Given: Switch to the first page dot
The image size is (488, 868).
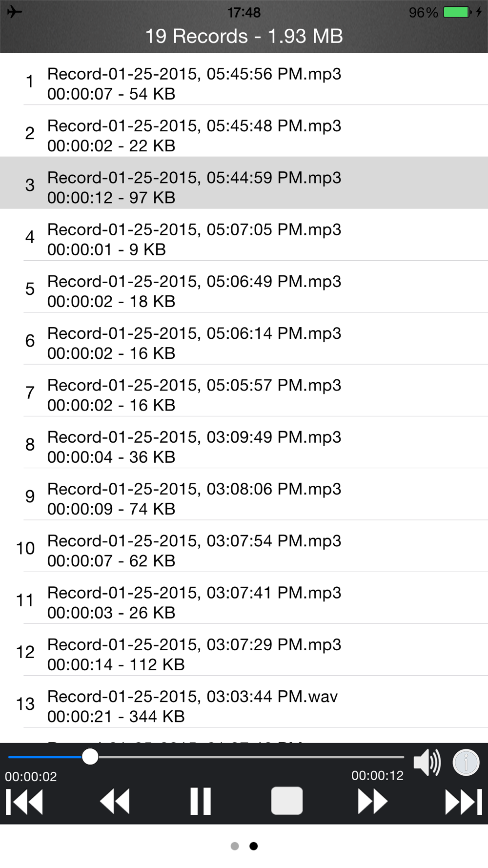Looking at the screenshot, I should click(x=235, y=846).
